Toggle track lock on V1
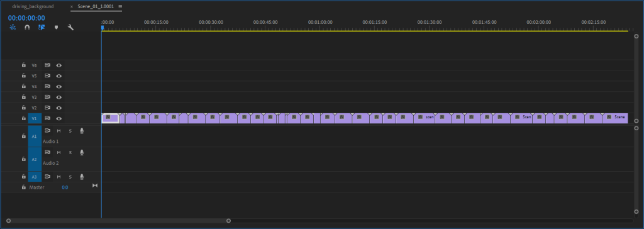This screenshot has width=644, height=229. tap(24, 118)
